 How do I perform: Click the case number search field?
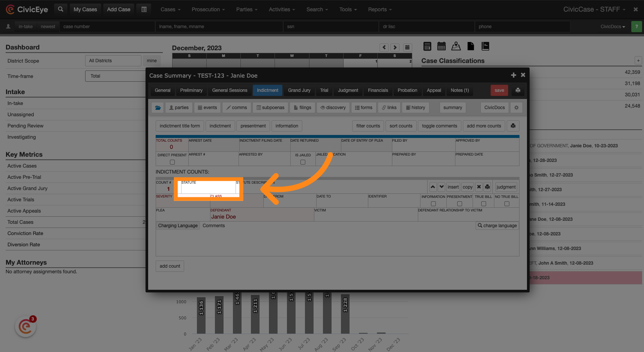[107, 27]
